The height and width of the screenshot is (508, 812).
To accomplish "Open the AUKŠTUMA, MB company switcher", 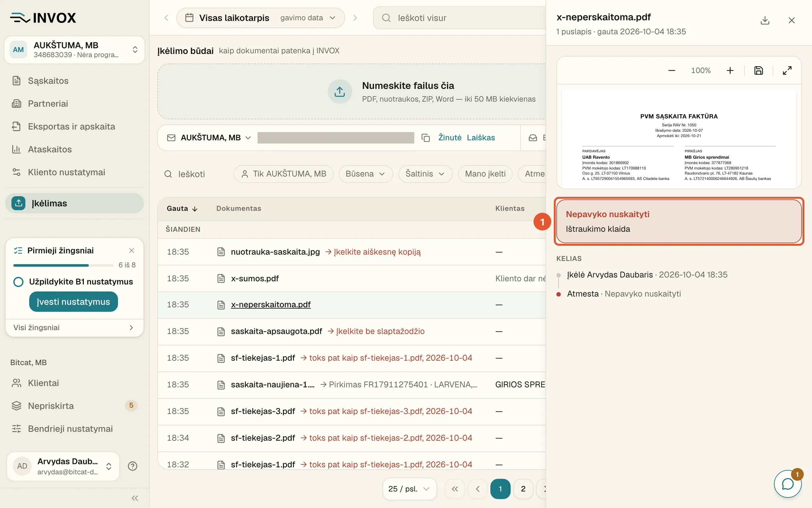I will pyautogui.click(x=75, y=50).
